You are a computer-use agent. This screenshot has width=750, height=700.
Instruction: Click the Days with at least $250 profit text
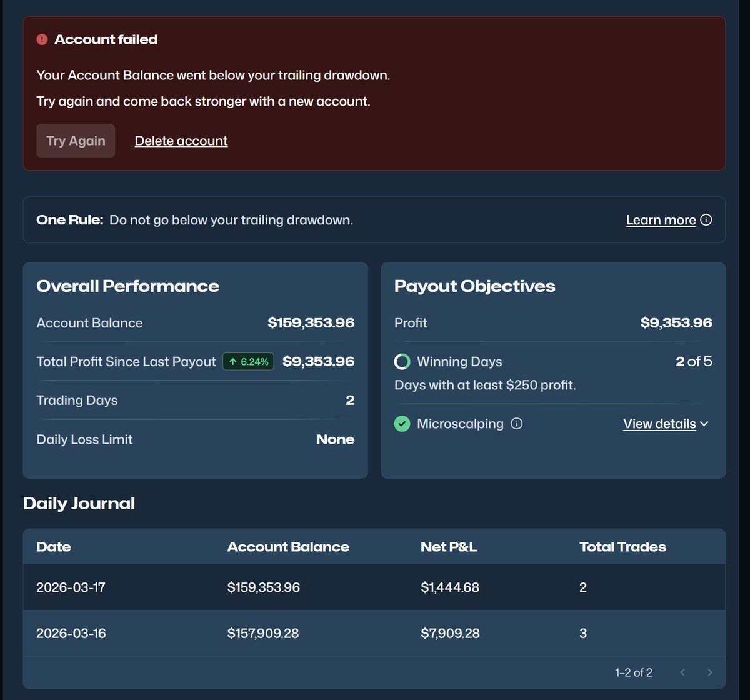[x=485, y=385]
